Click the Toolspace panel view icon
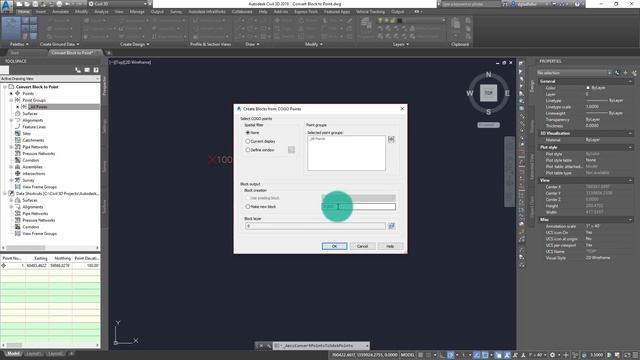This screenshot has width=640, height=360. click(87, 70)
